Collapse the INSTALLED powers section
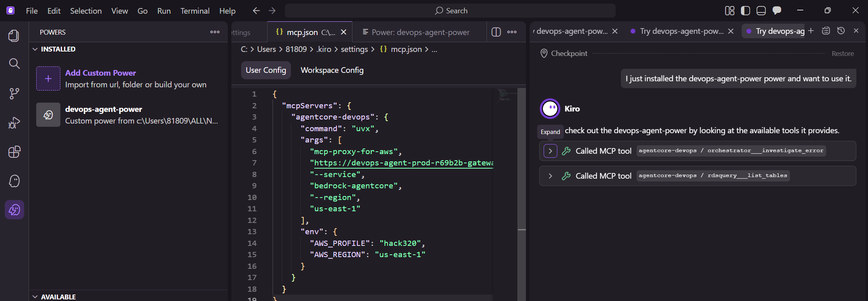The width and height of the screenshot is (868, 301). pyautogui.click(x=35, y=49)
